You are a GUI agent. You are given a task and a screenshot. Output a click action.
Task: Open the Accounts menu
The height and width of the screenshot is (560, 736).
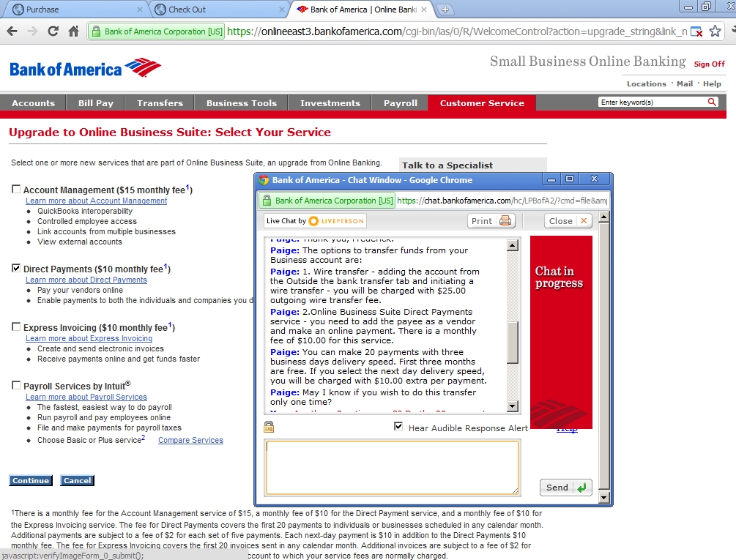(x=34, y=103)
